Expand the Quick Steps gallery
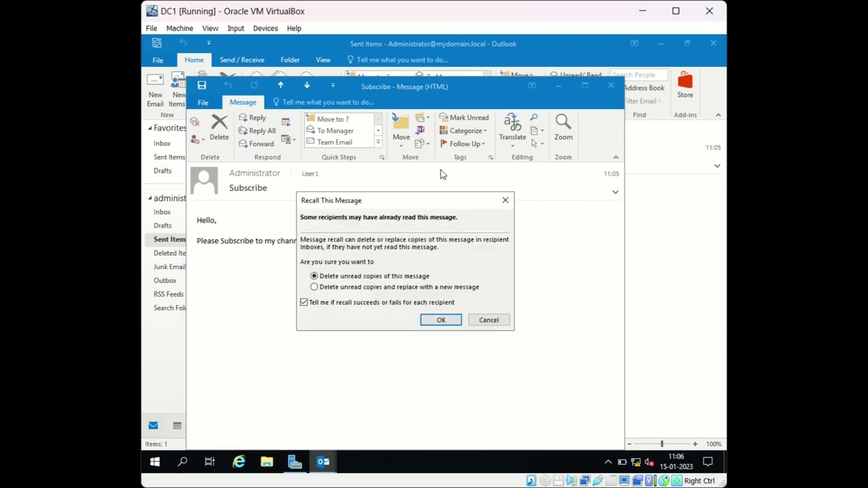 [x=378, y=143]
